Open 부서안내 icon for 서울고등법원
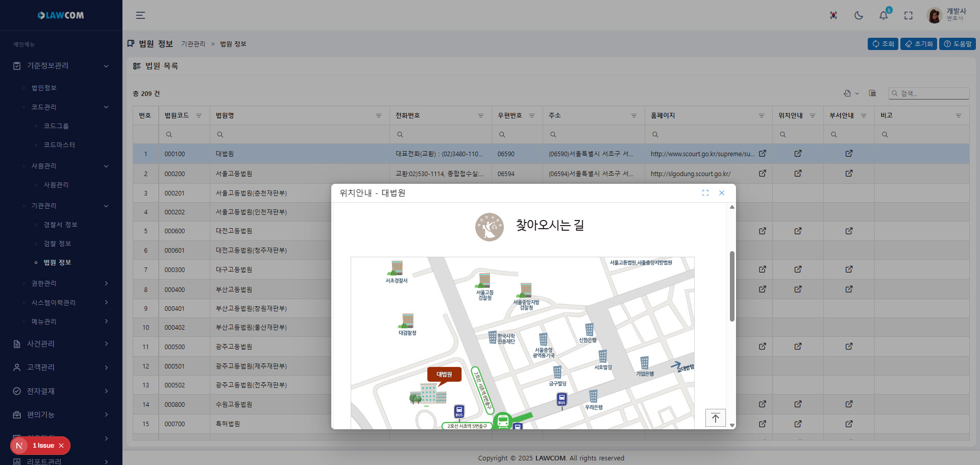980x465 pixels. [x=849, y=174]
